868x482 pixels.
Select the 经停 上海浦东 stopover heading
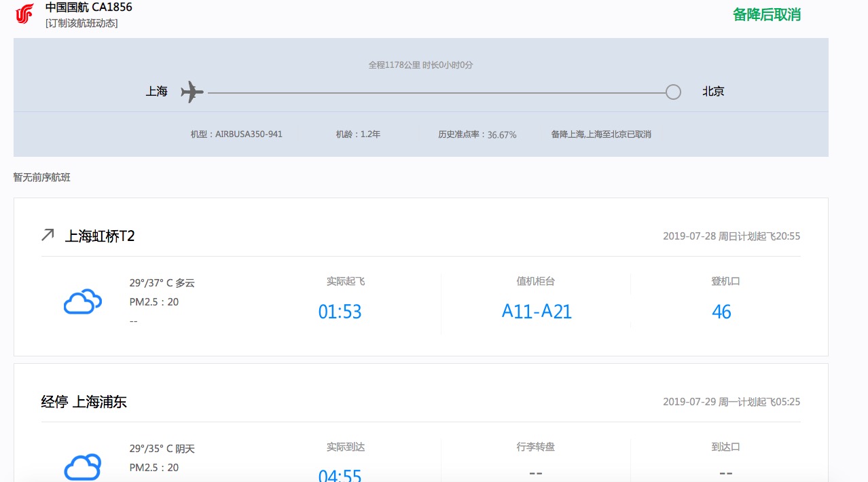84,402
